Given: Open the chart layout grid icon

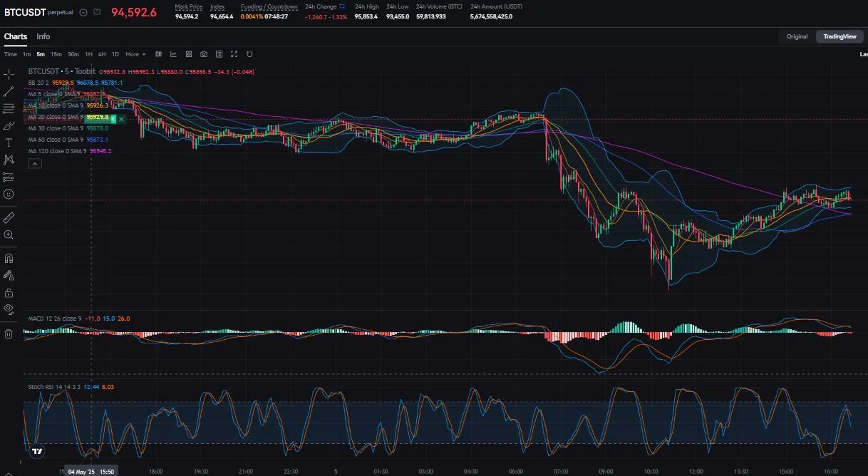Looking at the screenshot, I should [x=189, y=54].
